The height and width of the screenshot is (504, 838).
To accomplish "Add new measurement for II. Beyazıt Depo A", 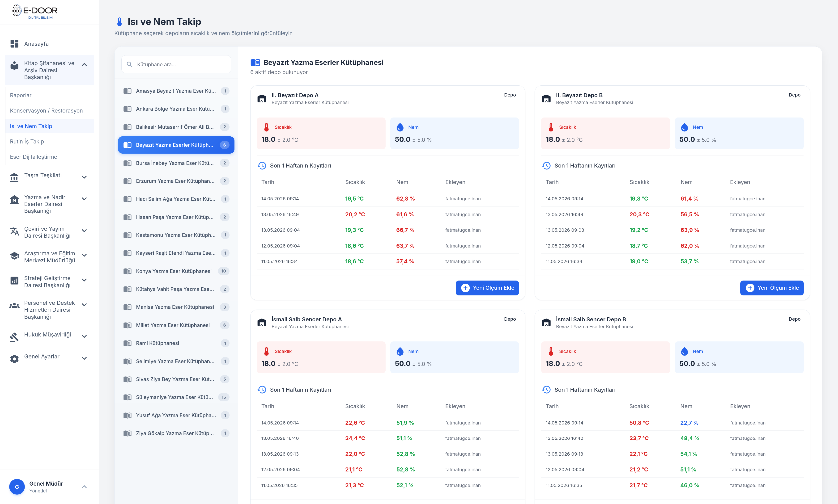I will pyautogui.click(x=487, y=288).
